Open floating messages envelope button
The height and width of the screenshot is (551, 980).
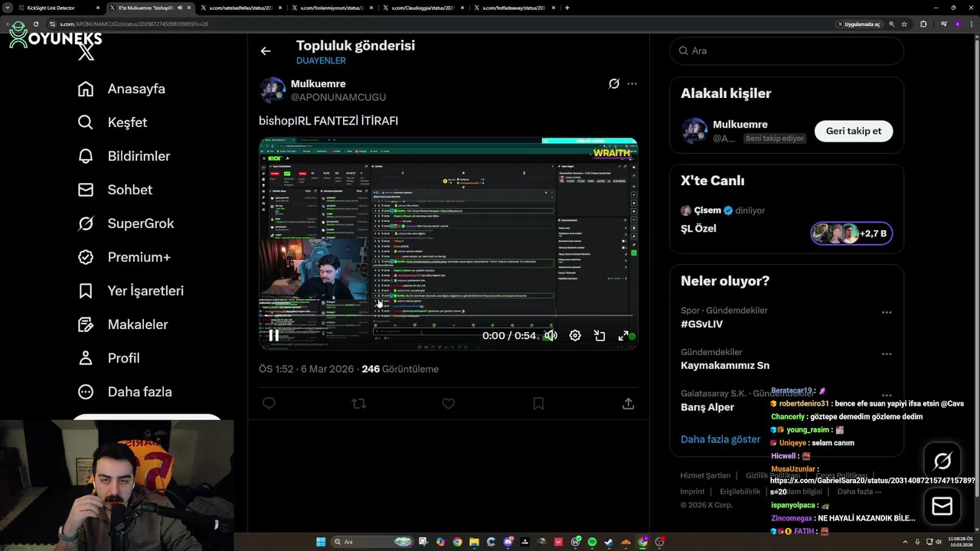point(942,506)
